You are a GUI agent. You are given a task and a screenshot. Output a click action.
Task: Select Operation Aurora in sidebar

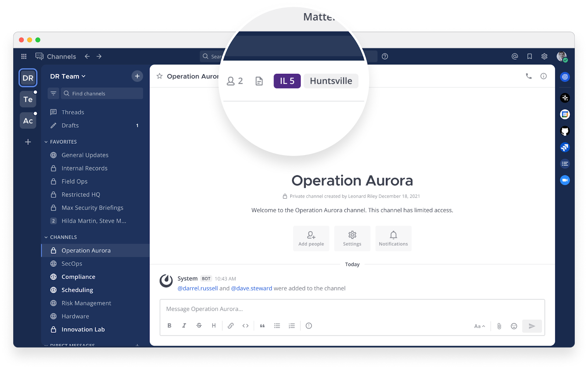(96, 250)
